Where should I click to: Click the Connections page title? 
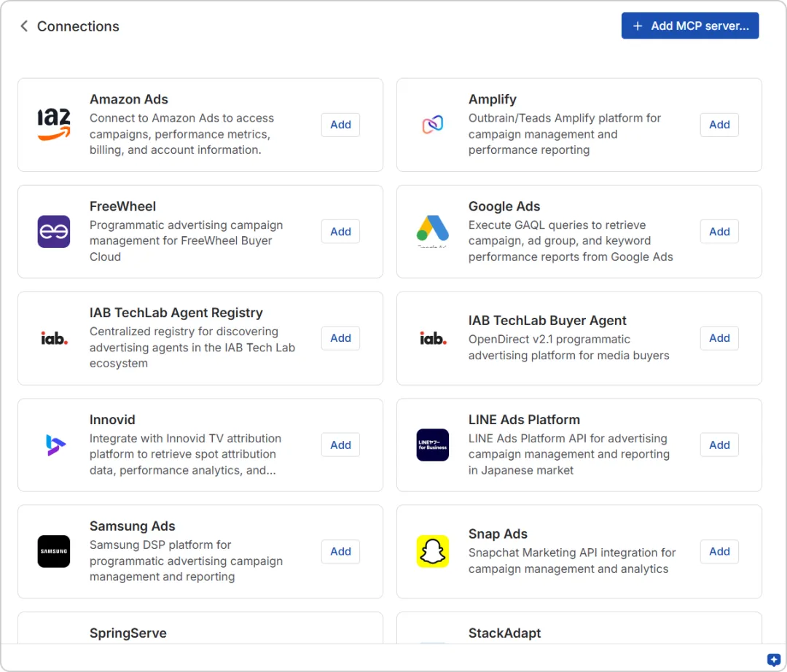78,26
